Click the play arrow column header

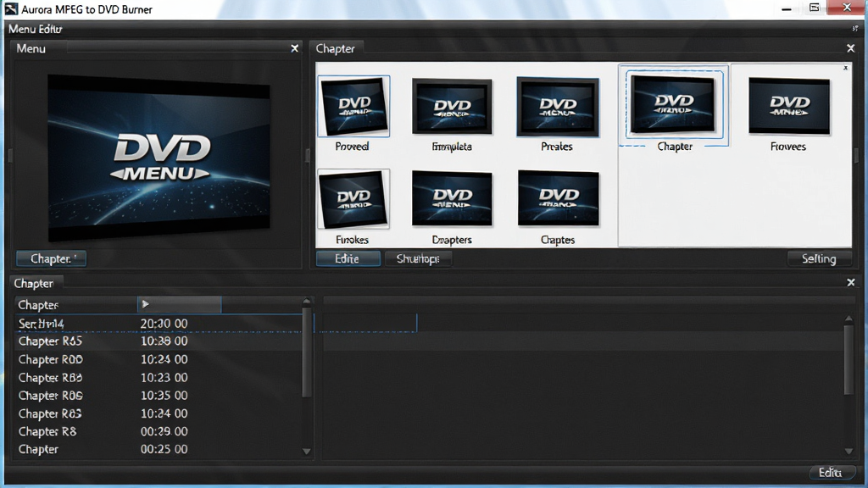tap(180, 304)
